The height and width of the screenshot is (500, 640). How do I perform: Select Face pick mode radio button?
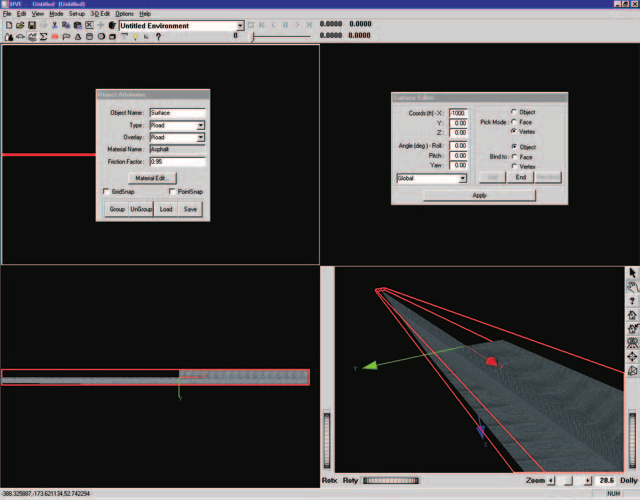coord(514,122)
